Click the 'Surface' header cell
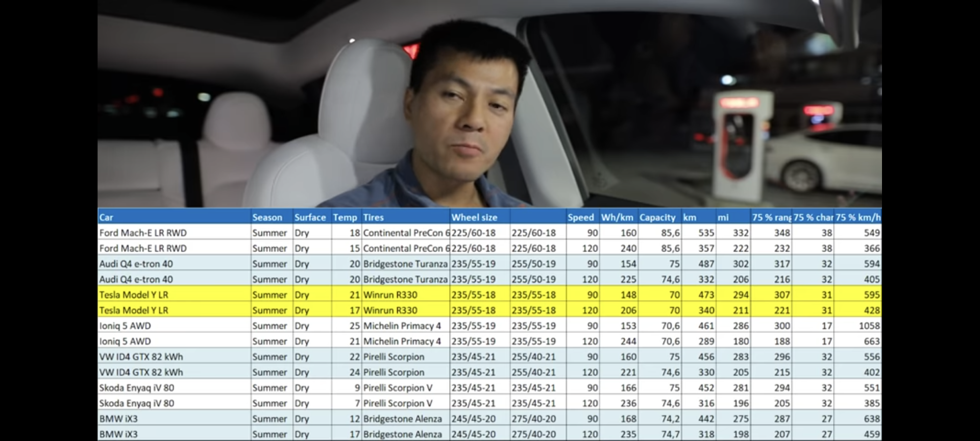 click(312, 217)
